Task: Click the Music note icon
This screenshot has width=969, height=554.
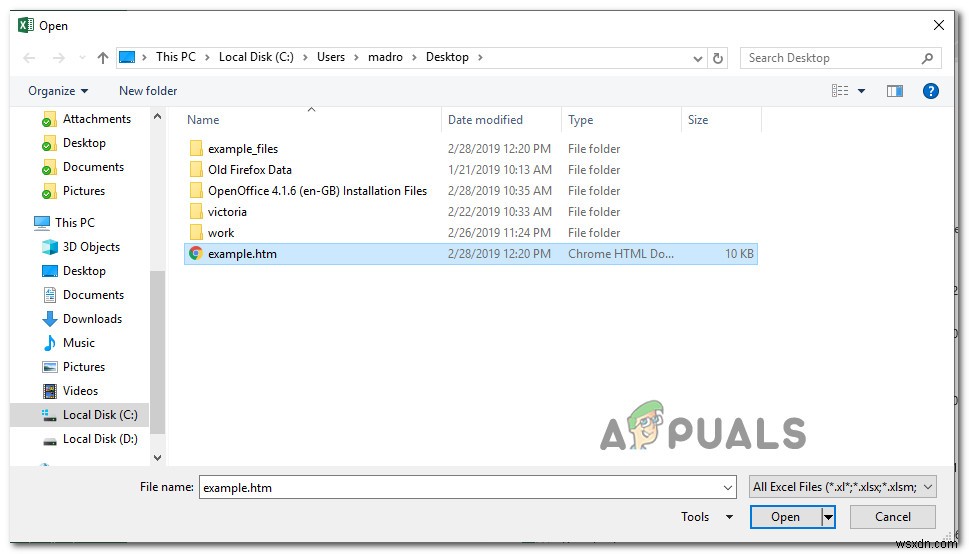Action: (49, 343)
